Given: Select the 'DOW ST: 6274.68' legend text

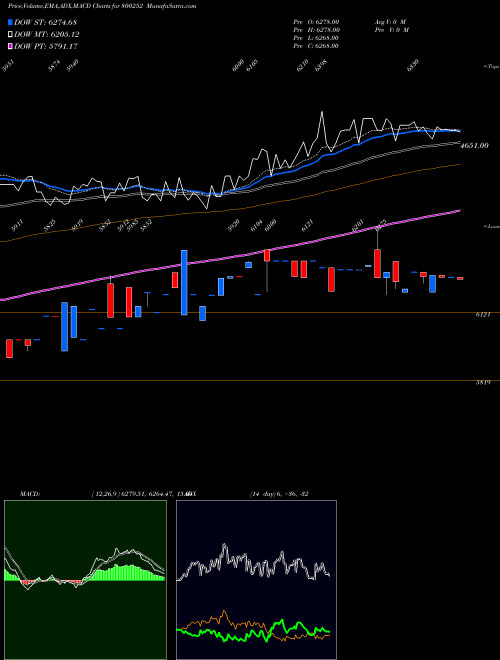Looking at the screenshot, I should coord(45,23).
